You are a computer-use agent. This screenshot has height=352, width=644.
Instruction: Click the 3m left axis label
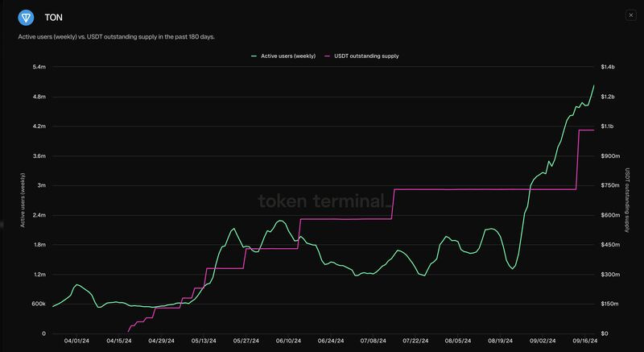click(41, 185)
